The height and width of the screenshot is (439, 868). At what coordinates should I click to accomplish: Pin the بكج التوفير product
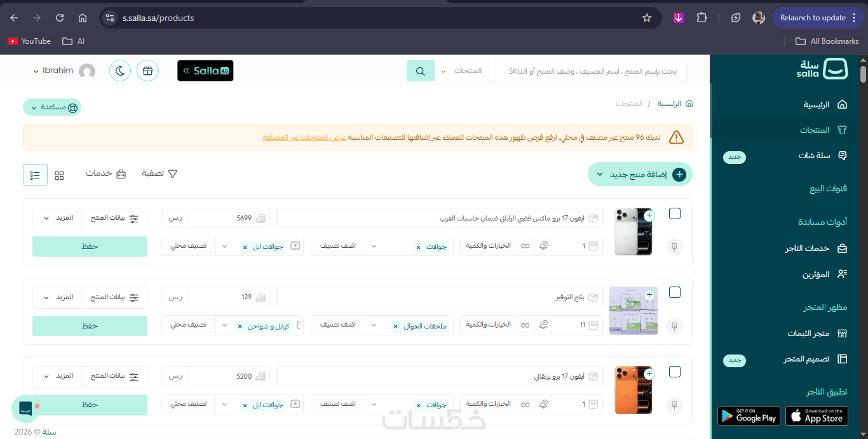pyautogui.click(x=675, y=326)
